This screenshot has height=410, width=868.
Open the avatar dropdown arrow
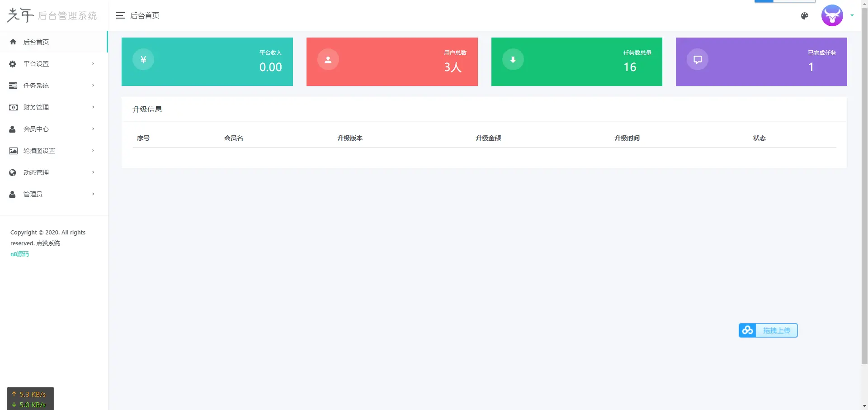[852, 15]
